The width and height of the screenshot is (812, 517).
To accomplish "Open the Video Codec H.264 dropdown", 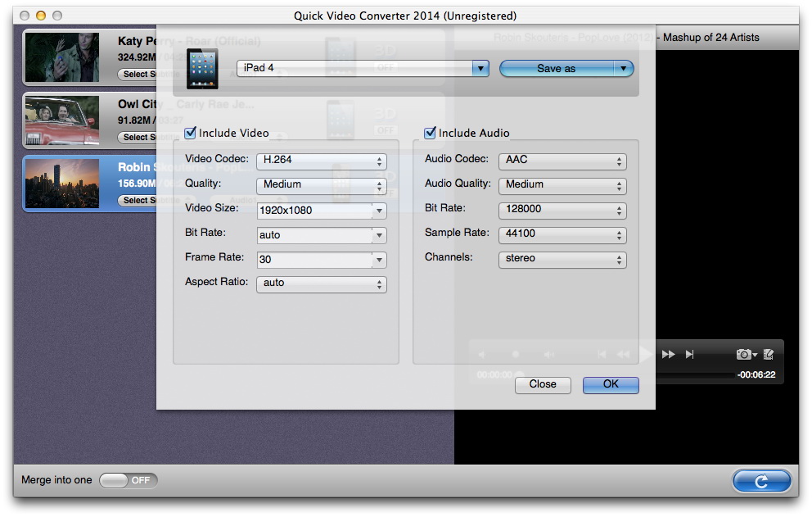I will click(x=321, y=161).
